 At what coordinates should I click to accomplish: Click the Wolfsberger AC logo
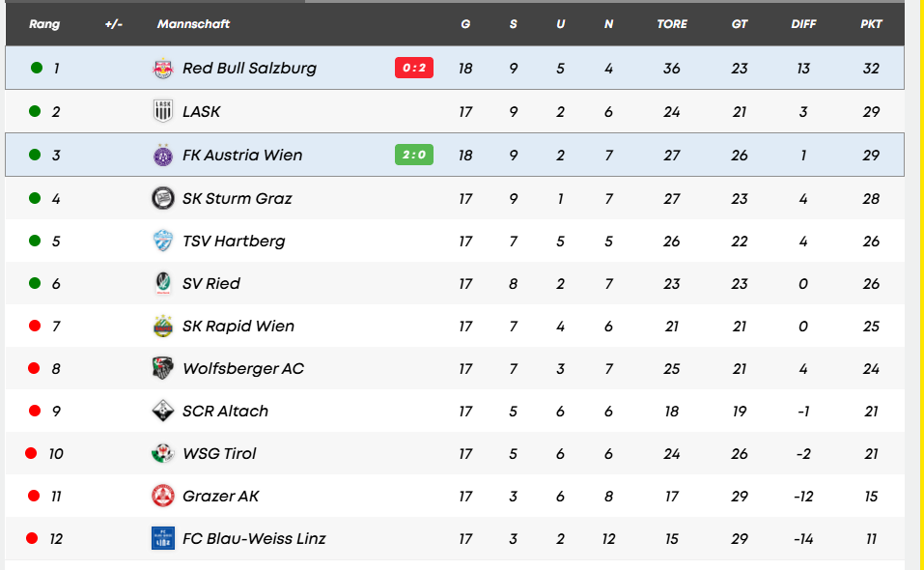[x=162, y=368]
